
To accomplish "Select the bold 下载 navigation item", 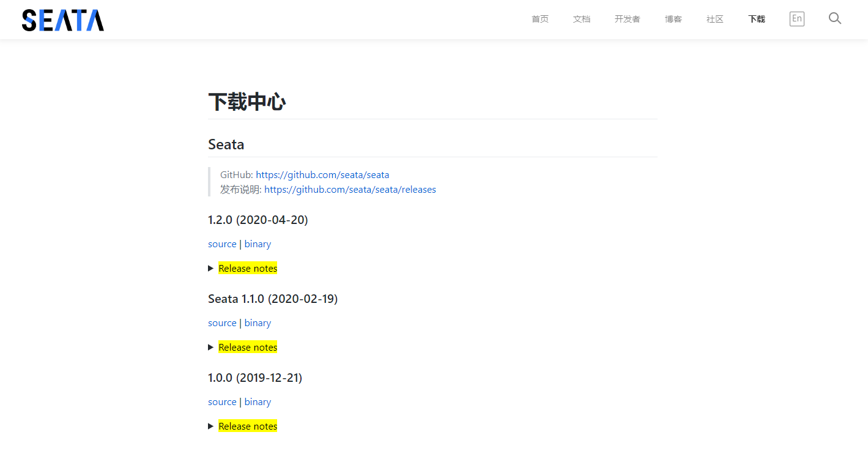I will click(x=756, y=19).
